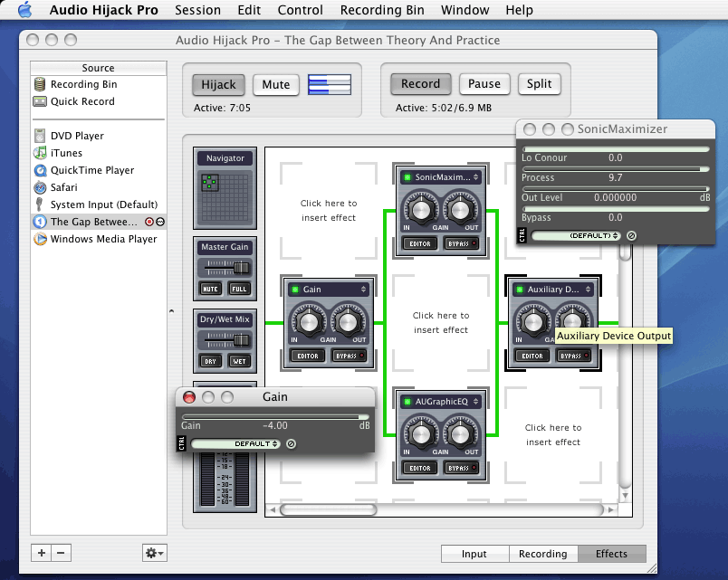Select the iTunes source in the sidebar
728x580 pixels.
click(77, 153)
